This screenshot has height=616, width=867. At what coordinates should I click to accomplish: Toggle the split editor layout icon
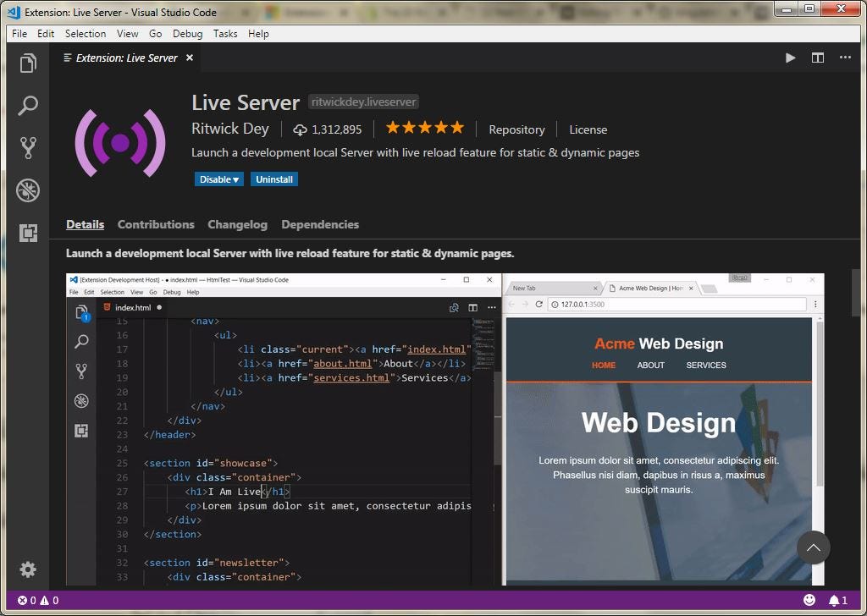click(818, 58)
